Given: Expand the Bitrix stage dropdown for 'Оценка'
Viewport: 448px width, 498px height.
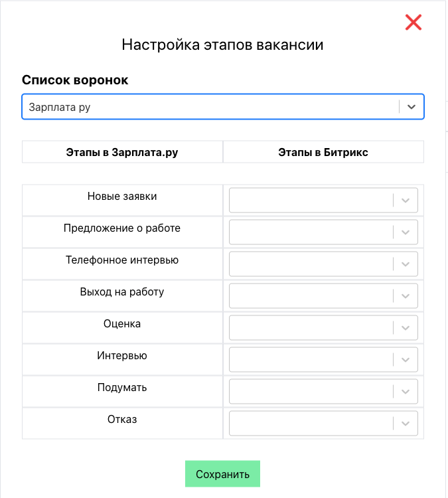Looking at the screenshot, I should point(323,327).
